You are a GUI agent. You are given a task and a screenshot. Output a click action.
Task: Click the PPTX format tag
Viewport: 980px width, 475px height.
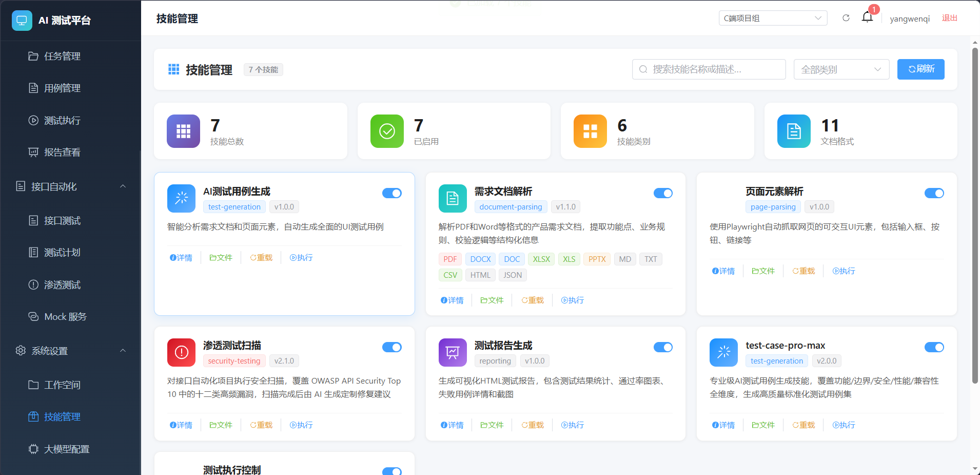click(x=597, y=259)
